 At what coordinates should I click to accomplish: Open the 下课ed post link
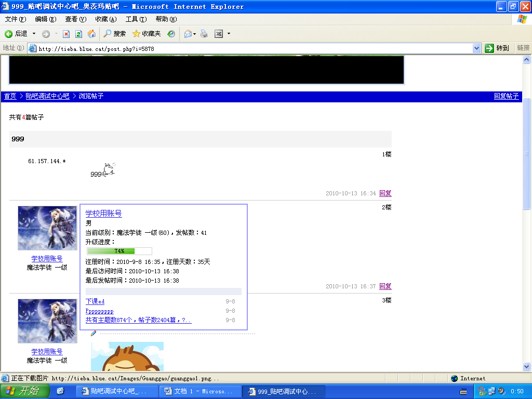coord(95,301)
